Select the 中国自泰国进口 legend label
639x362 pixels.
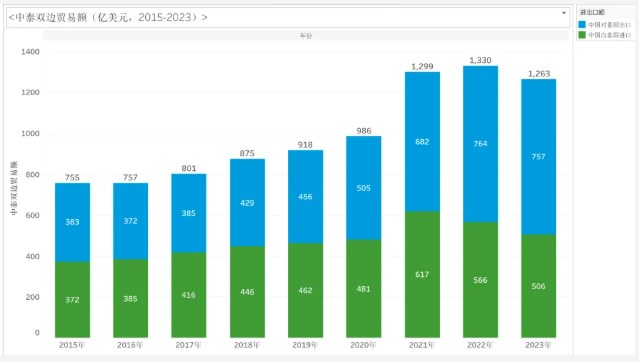tap(609, 35)
